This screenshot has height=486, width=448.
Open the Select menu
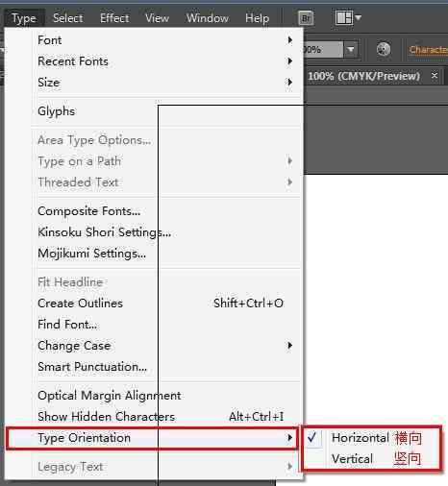[68, 18]
